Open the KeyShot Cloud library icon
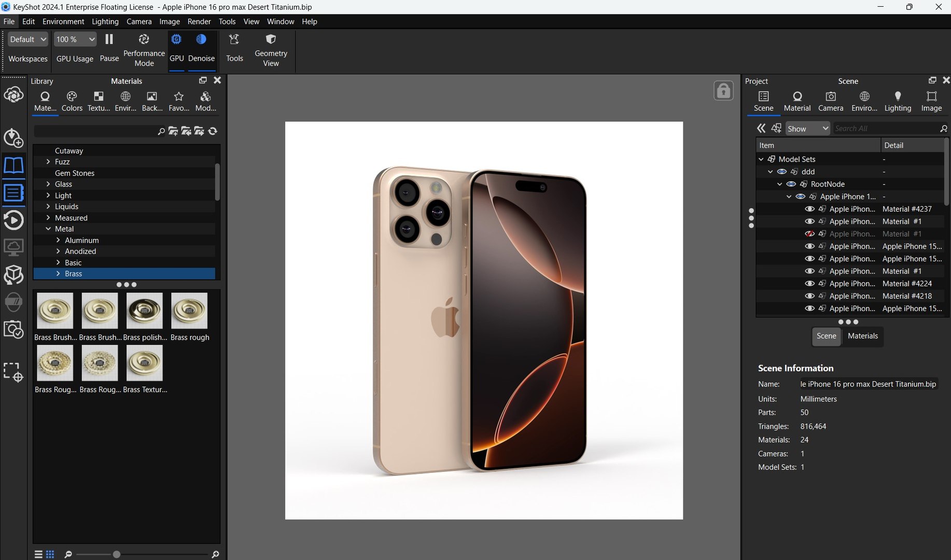The height and width of the screenshot is (560, 951). [x=13, y=95]
